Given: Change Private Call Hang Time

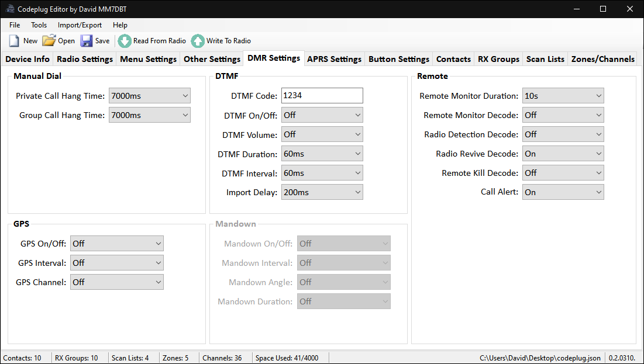Looking at the screenshot, I should click(149, 95).
